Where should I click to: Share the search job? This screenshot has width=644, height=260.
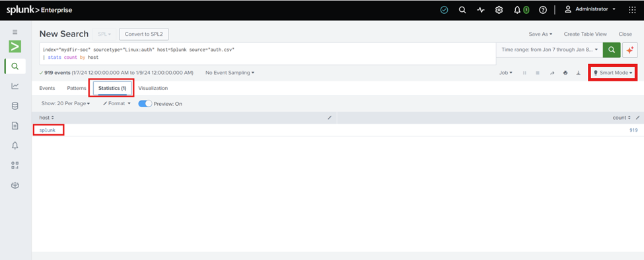[552, 73]
